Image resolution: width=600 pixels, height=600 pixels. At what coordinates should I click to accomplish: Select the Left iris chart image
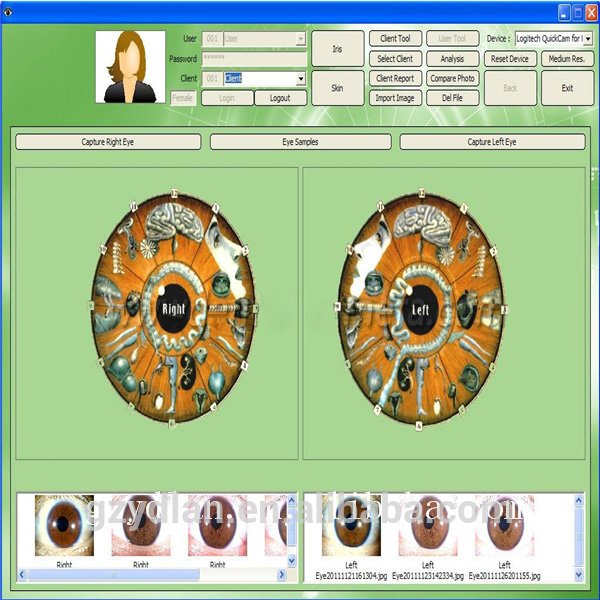(x=421, y=310)
